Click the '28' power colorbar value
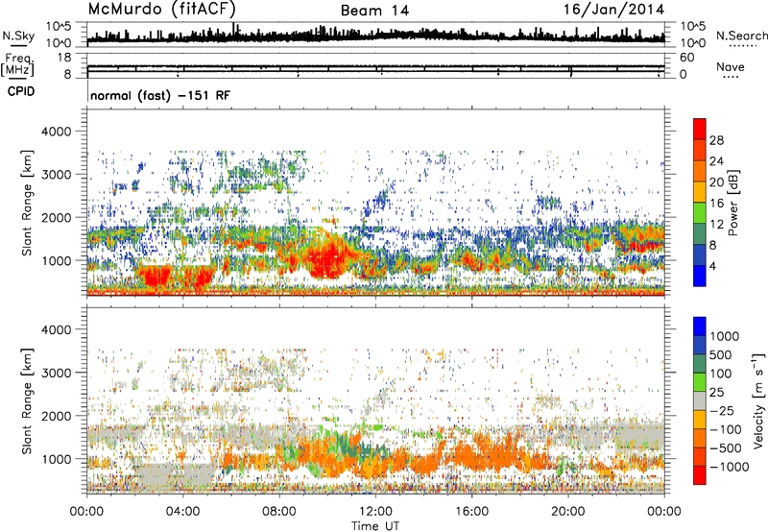The image size is (768, 532). (x=716, y=140)
